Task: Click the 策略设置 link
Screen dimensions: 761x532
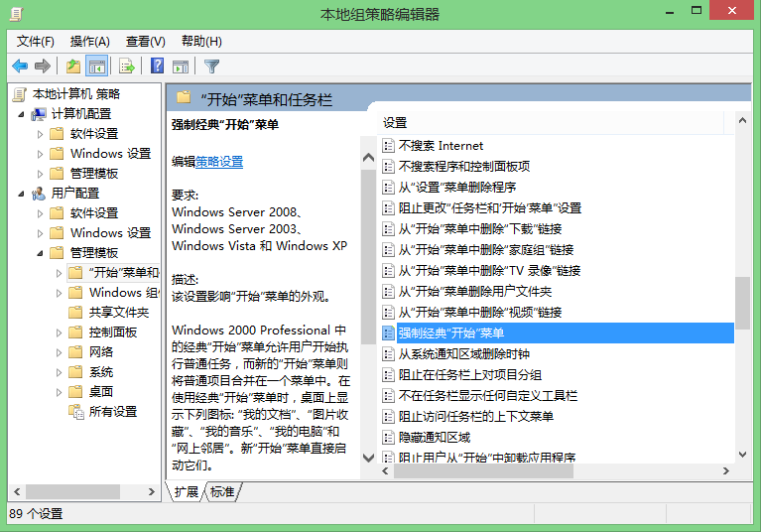Action: [218, 162]
